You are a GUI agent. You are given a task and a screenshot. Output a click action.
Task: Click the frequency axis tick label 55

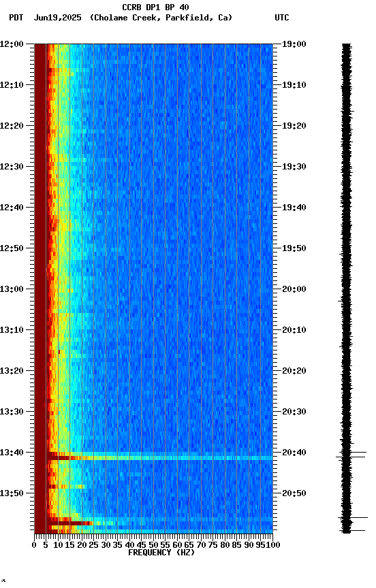point(165,545)
